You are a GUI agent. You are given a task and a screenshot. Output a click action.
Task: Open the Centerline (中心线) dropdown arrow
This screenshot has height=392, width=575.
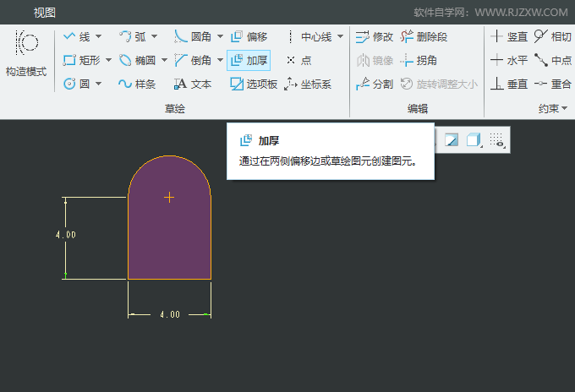tap(340, 36)
